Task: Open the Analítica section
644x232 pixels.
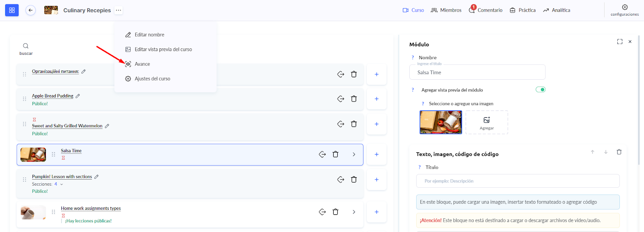Action: 556,10
